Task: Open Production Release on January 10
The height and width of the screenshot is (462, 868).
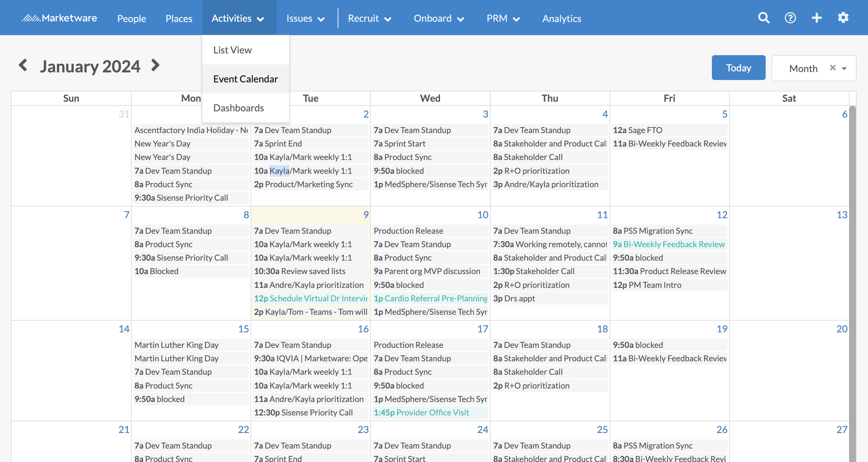Action: [430, 231]
